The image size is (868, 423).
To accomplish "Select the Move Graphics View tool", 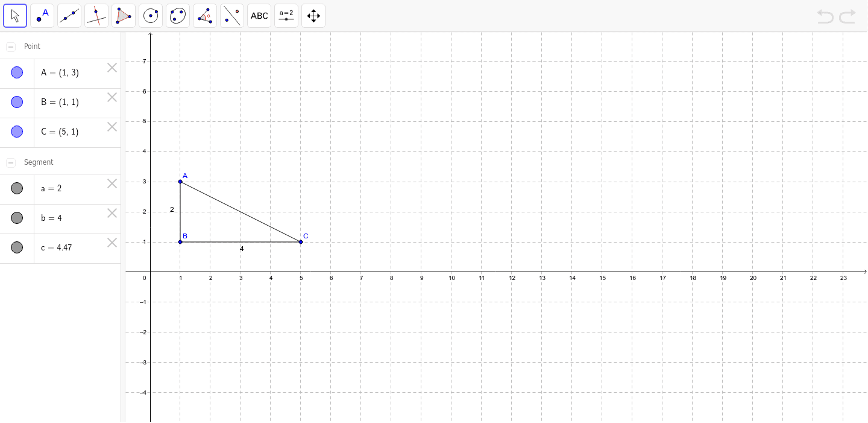I will (313, 15).
